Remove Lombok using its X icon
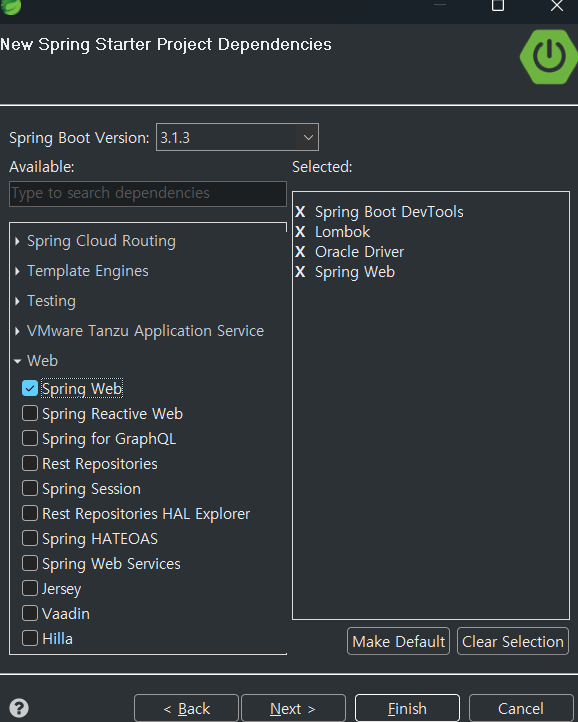This screenshot has width=578, height=722. click(x=300, y=232)
